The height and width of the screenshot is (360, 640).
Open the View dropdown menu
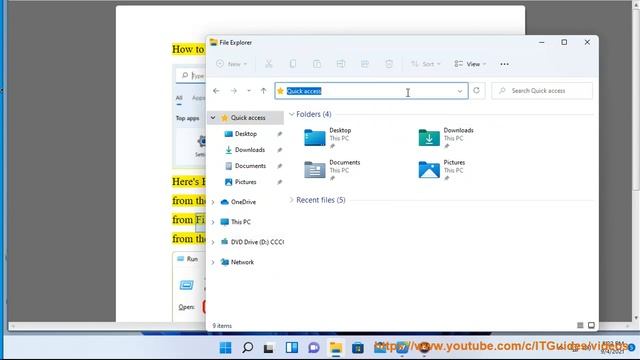click(x=470, y=64)
